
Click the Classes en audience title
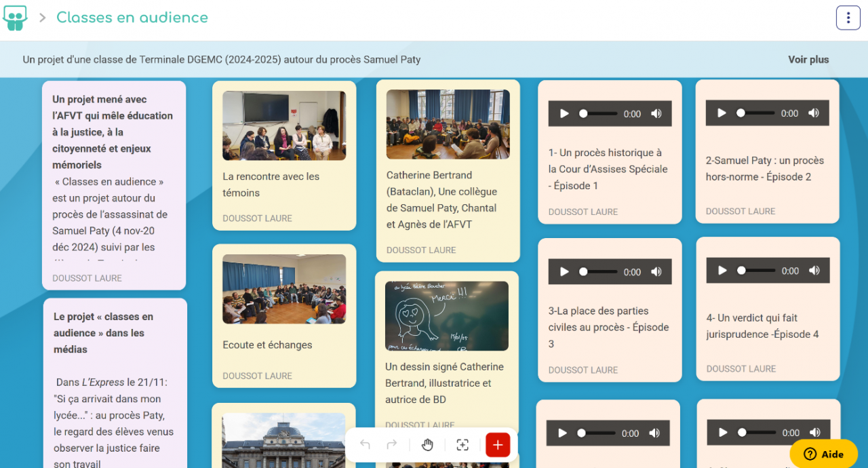132,18
